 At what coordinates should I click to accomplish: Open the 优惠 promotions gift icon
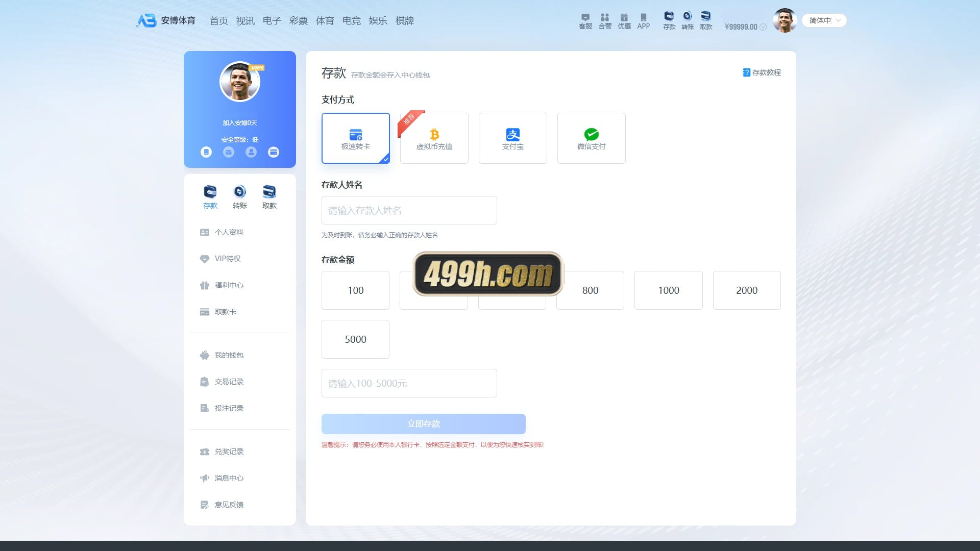(x=624, y=21)
